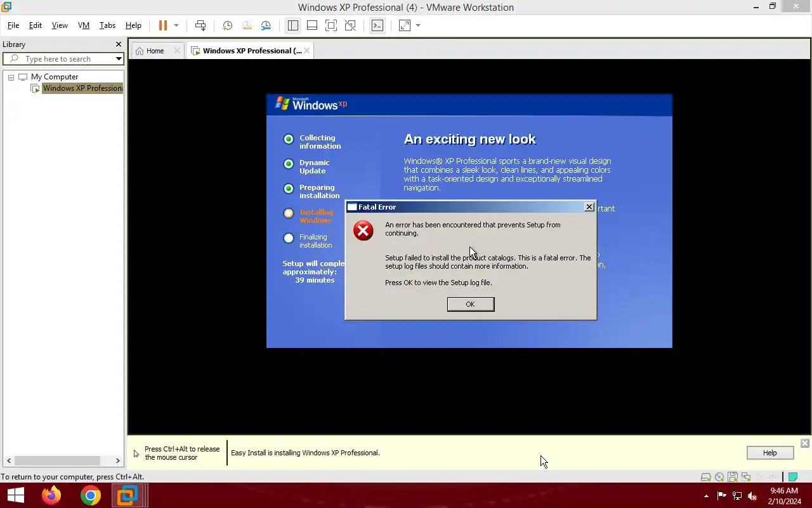
Task: Show hidden system tray icons
Action: point(706,496)
